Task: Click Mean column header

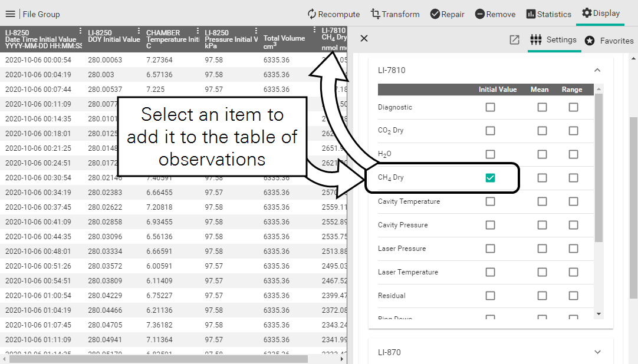Action: (x=540, y=90)
